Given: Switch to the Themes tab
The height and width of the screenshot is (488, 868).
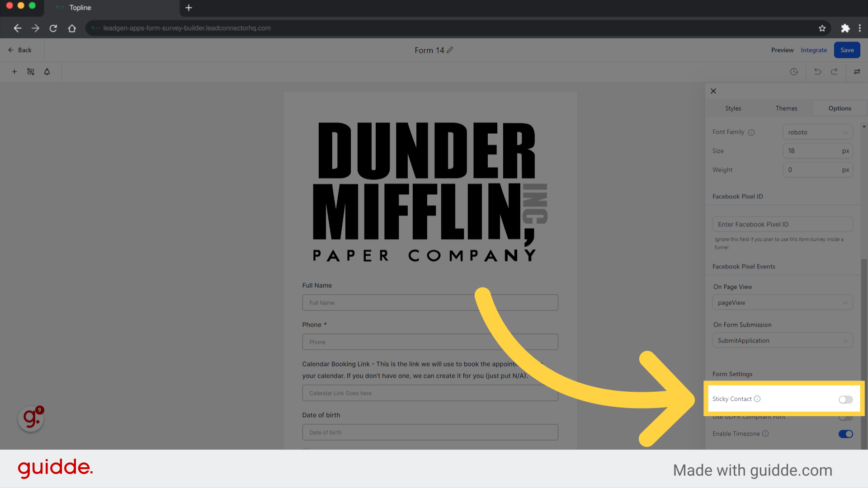Looking at the screenshot, I should coord(785,108).
